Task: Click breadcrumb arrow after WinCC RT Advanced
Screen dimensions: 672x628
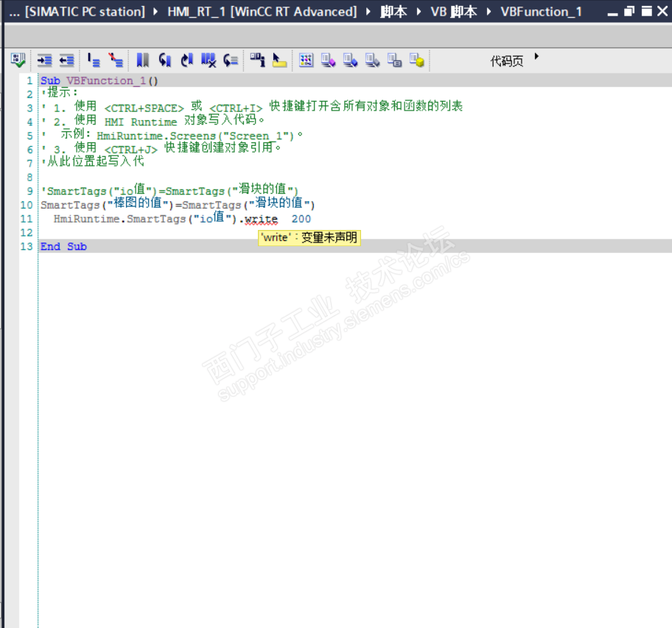Action: tap(368, 11)
